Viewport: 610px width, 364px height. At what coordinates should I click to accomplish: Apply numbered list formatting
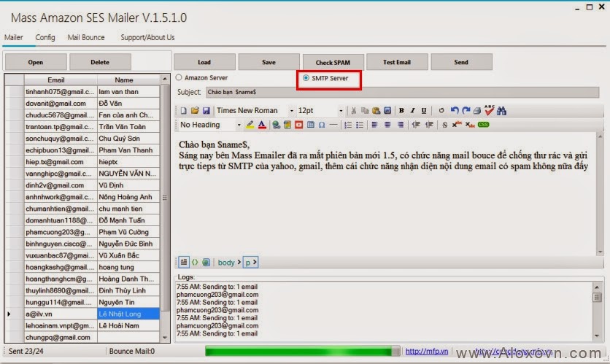click(x=348, y=125)
